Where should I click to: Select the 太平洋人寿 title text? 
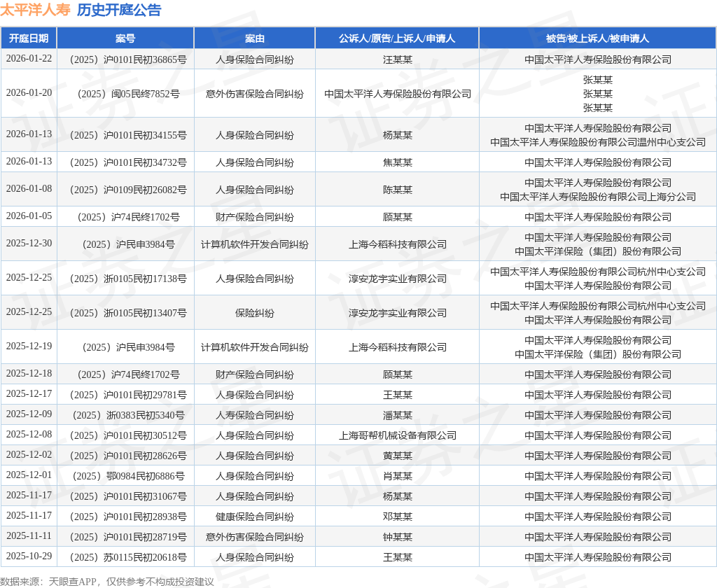[x=35, y=10]
